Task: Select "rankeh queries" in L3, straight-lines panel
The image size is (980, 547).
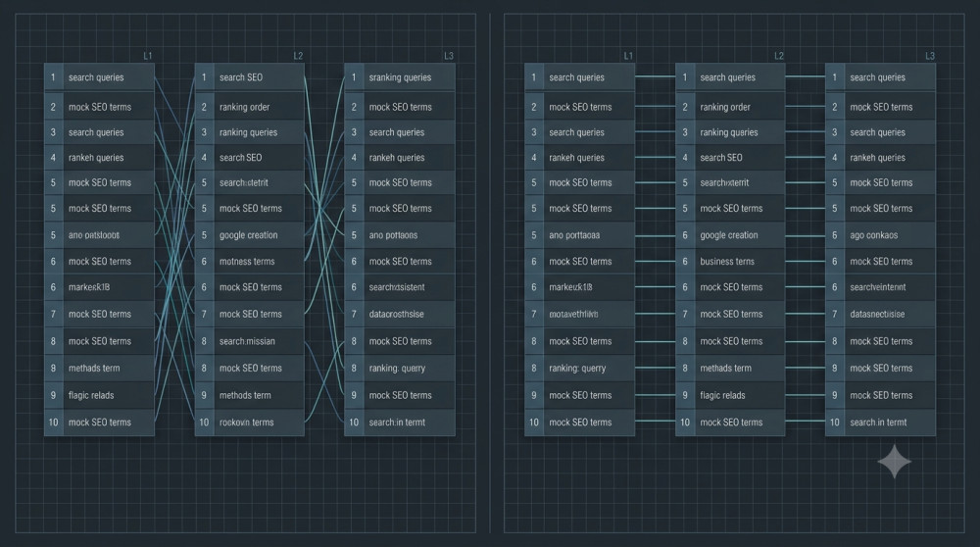Action: click(x=880, y=158)
